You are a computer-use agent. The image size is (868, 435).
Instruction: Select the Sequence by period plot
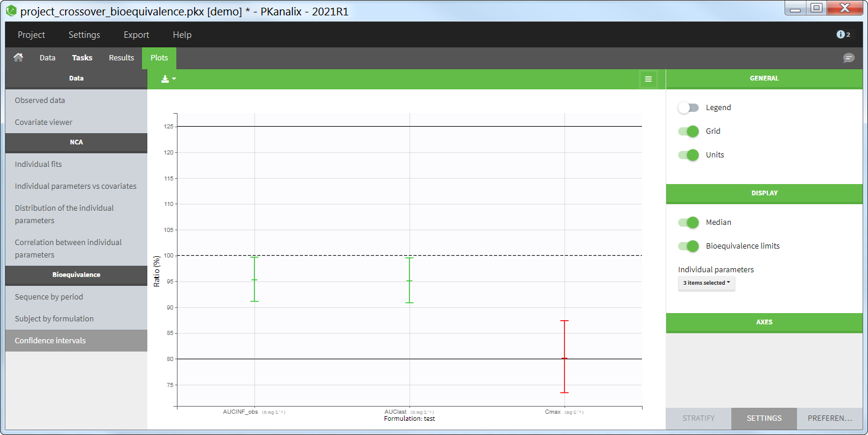[x=49, y=297]
